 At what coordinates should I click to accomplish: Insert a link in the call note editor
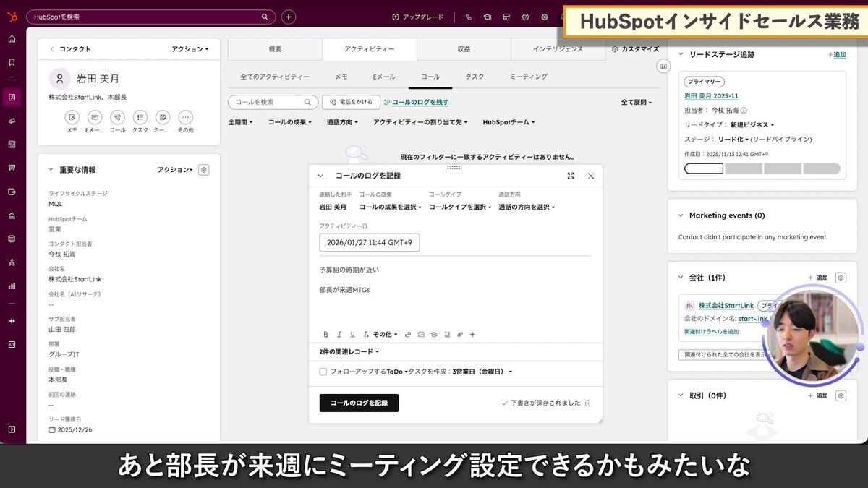[407, 334]
